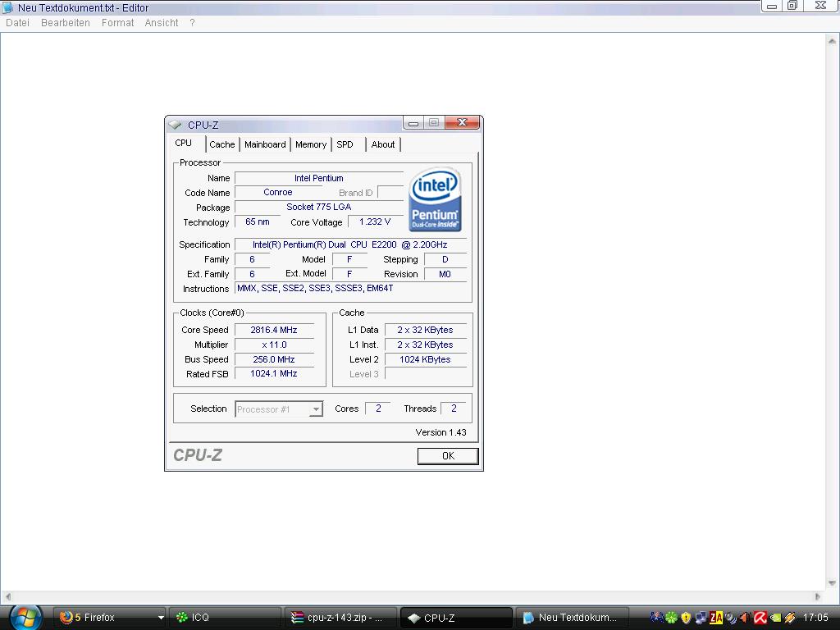Minimize the Editor window
Viewport: 840px width, 630px height.
771,6
